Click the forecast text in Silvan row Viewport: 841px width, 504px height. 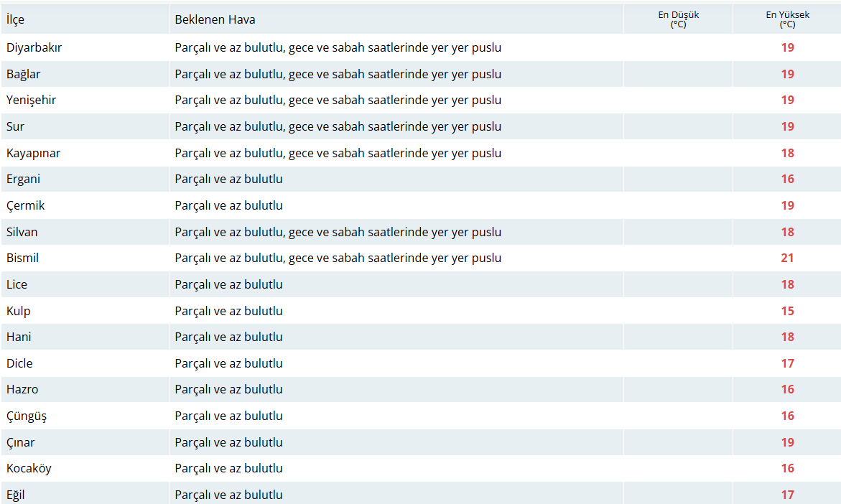pos(338,232)
